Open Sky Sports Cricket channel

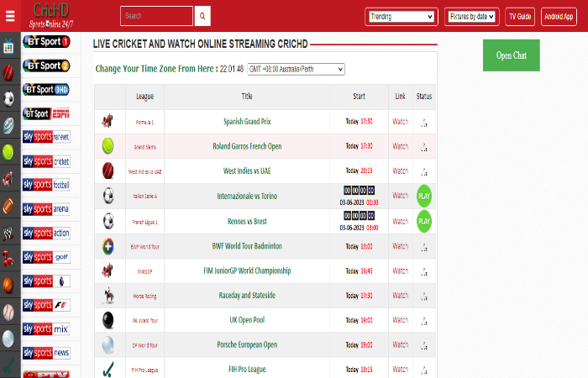point(46,161)
